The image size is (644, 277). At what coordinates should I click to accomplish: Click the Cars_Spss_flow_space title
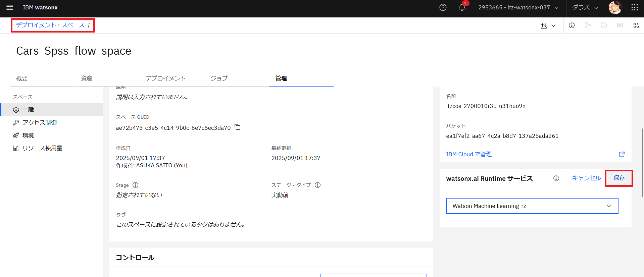point(74,51)
